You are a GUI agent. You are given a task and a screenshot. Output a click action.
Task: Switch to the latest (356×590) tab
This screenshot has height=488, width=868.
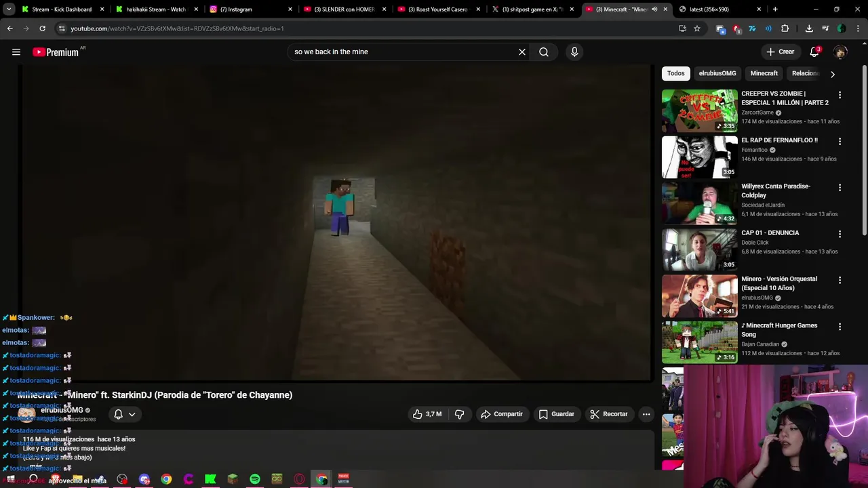click(719, 9)
